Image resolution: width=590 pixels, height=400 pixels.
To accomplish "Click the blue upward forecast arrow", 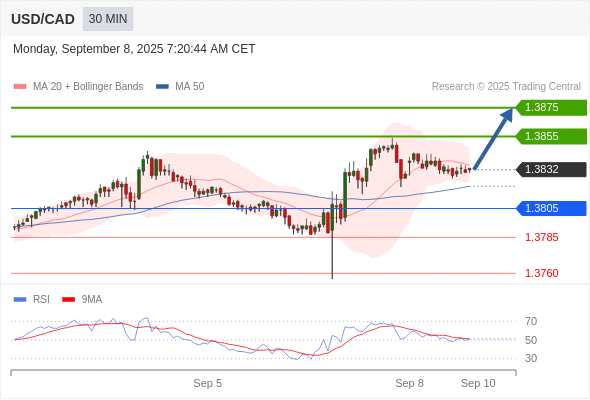I will pyautogui.click(x=494, y=138).
